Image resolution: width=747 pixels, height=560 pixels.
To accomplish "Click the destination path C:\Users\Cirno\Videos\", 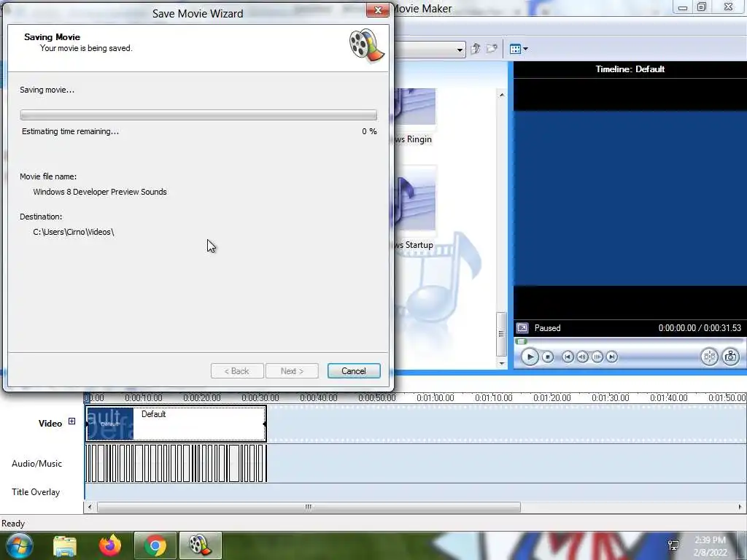I will point(74,232).
